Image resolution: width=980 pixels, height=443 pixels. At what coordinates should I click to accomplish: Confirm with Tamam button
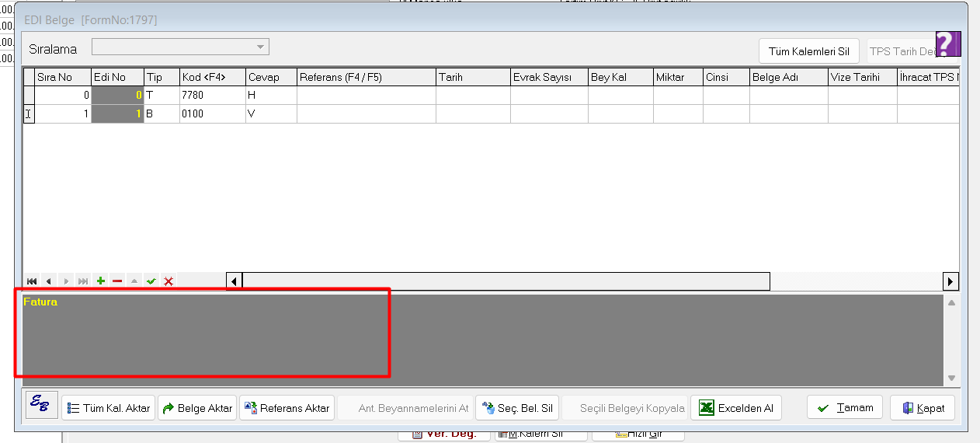845,407
